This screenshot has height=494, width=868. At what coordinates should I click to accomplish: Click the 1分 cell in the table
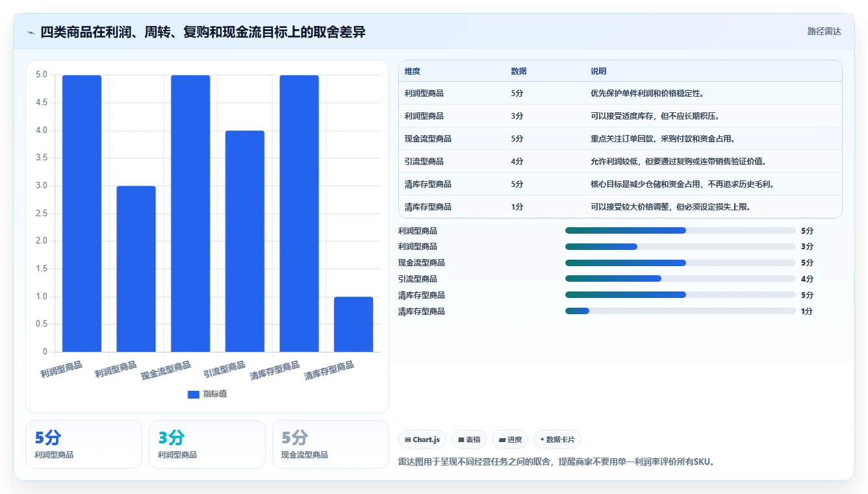coord(517,207)
